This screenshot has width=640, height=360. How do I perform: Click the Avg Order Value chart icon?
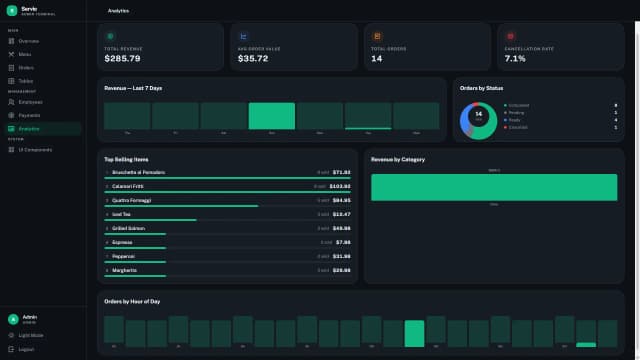click(244, 36)
